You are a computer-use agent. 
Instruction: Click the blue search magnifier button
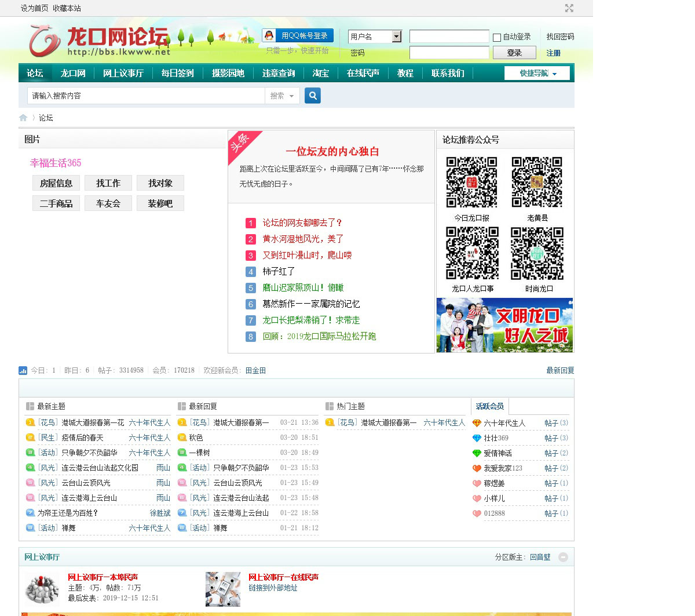point(313,96)
